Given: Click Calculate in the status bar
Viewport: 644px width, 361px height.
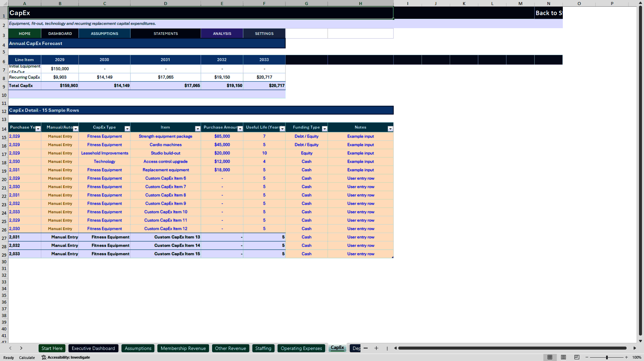Looking at the screenshot, I should pos(27,358).
